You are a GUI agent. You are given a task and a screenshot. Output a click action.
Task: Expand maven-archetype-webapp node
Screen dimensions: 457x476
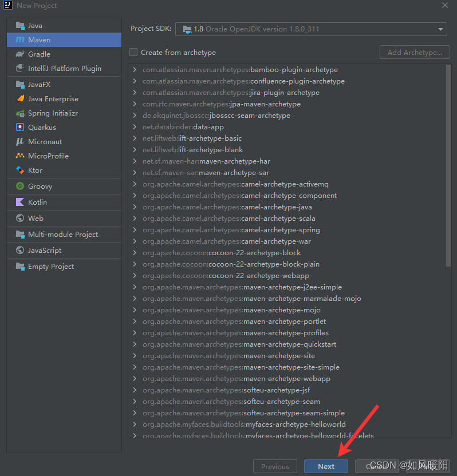135,379
